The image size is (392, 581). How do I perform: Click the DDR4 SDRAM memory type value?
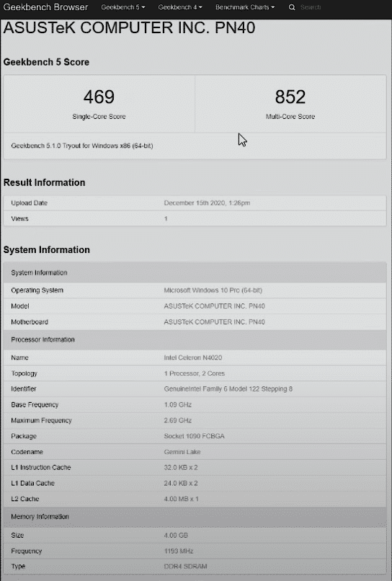tap(185, 566)
